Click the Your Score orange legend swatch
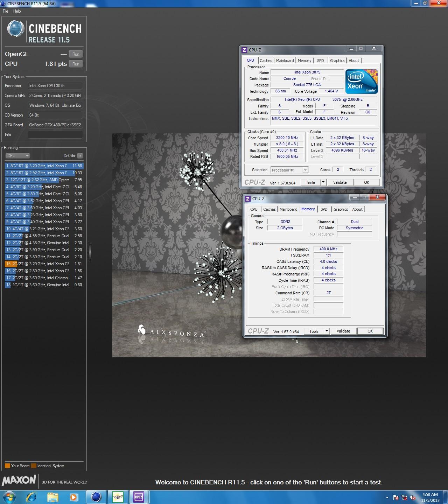 [7, 466]
